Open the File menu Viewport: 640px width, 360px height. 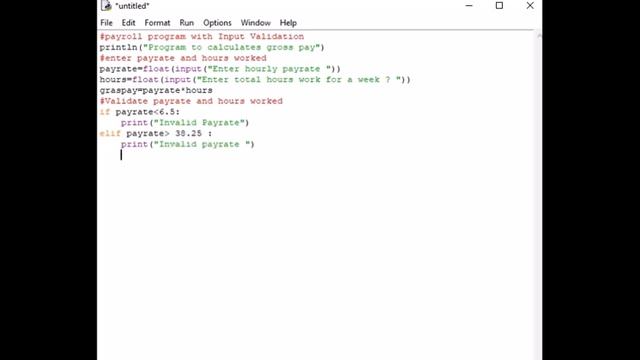click(x=106, y=23)
